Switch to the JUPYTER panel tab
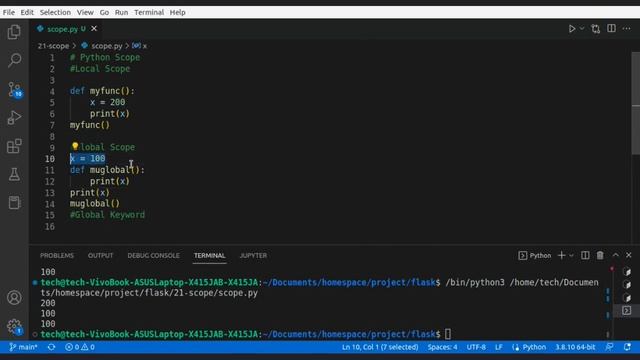The width and height of the screenshot is (640, 360). (253, 256)
